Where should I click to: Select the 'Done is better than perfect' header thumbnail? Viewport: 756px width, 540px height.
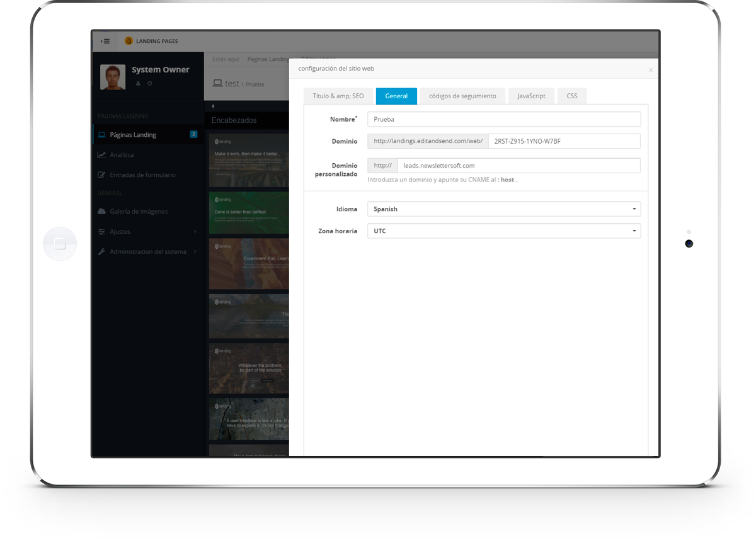(x=249, y=212)
